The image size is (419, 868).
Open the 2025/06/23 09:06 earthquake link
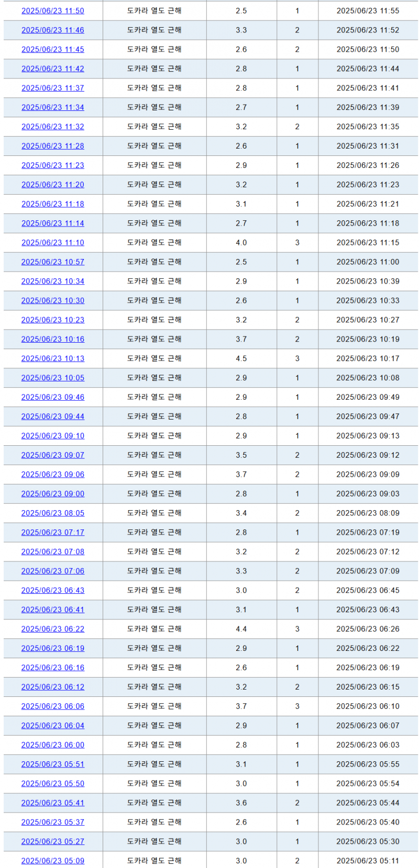pos(53,475)
